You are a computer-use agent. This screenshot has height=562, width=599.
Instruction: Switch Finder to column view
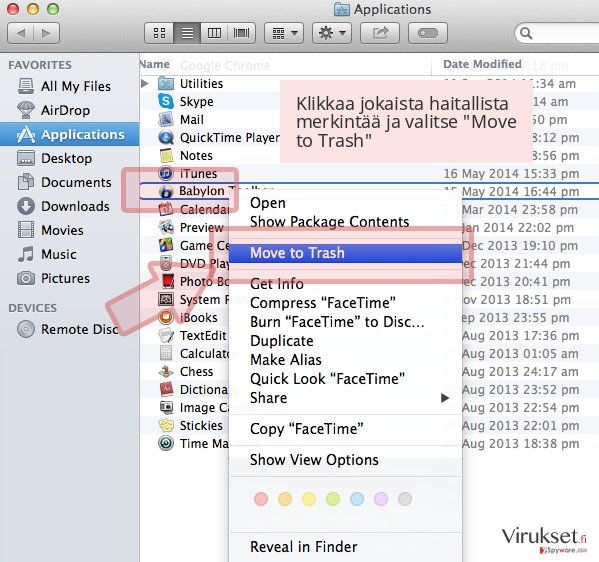[214, 33]
